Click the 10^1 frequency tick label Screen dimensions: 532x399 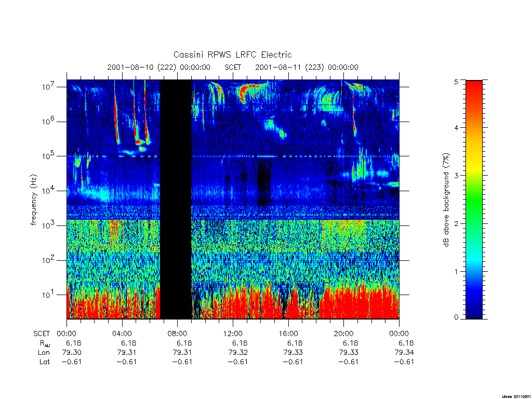click(49, 295)
